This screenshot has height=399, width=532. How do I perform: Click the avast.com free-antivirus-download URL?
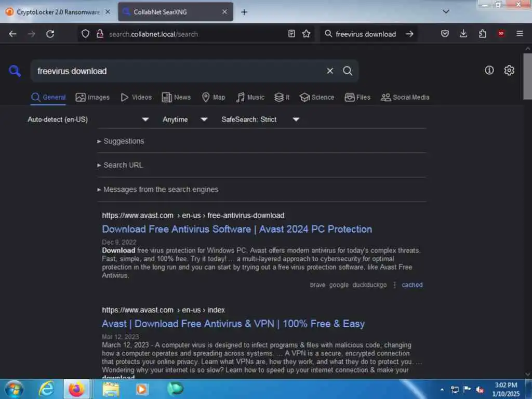tap(193, 216)
